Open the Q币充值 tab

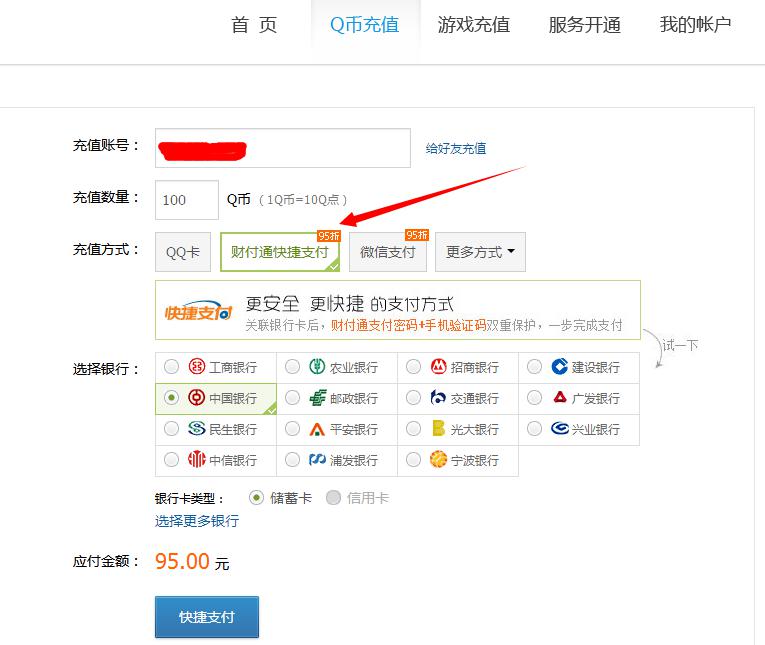click(365, 24)
